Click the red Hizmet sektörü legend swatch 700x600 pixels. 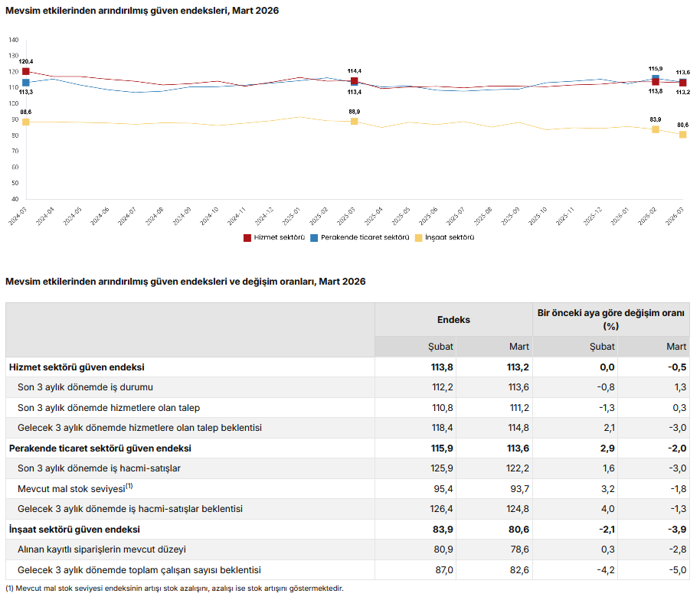coord(247,237)
